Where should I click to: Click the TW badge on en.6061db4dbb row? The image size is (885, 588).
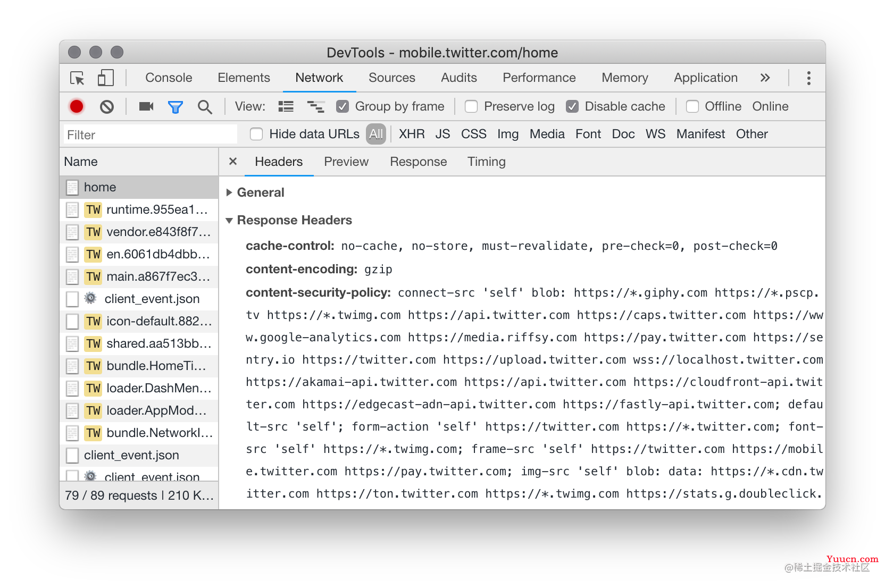click(x=93, y=254)
